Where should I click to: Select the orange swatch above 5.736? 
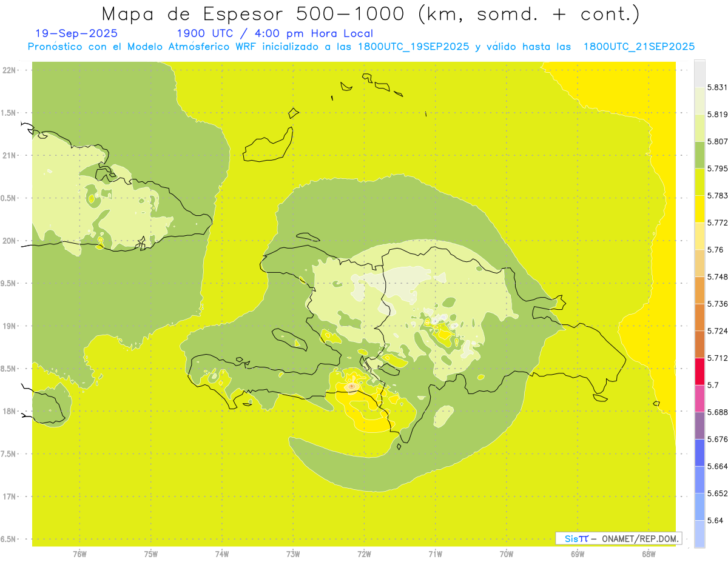click(699, 290)
